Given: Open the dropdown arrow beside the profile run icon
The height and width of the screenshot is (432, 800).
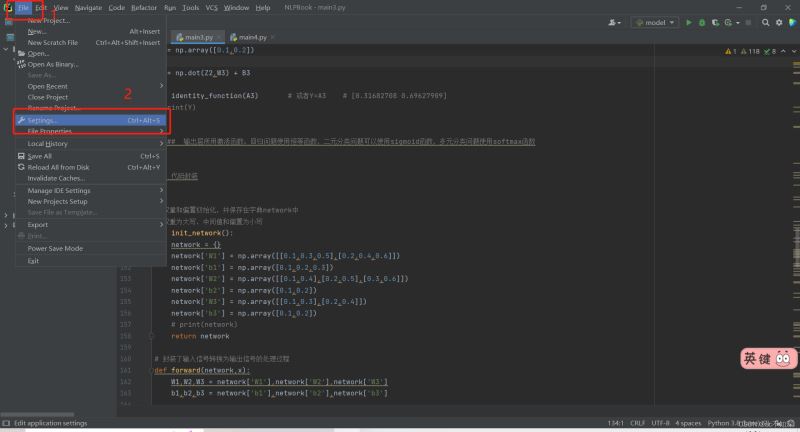Looking at the screenshot, I should pos(738,22).
